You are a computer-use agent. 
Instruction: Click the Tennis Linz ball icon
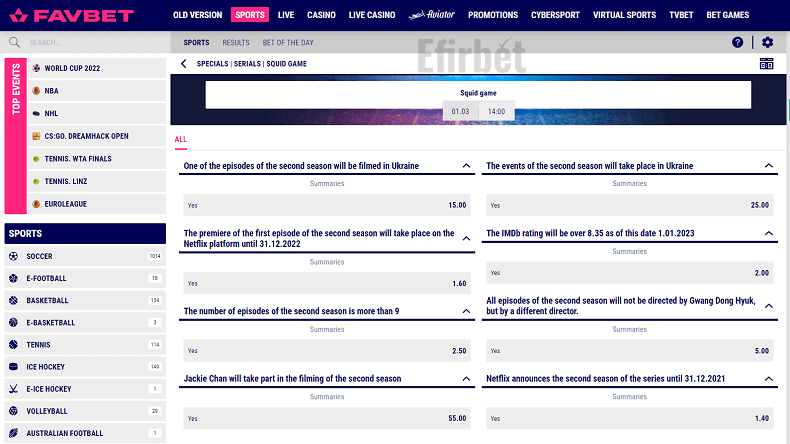36,181
